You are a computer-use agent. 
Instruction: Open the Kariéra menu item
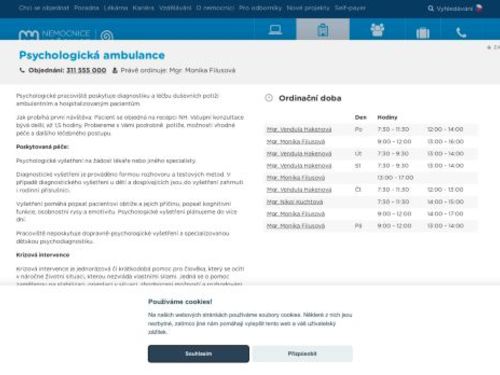pos(143,8)
